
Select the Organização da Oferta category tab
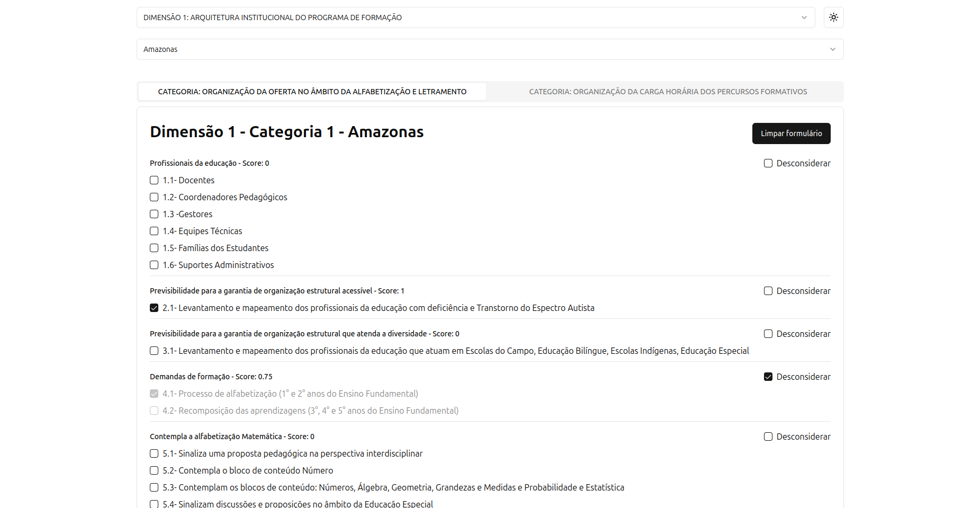[x=312, y=92]
